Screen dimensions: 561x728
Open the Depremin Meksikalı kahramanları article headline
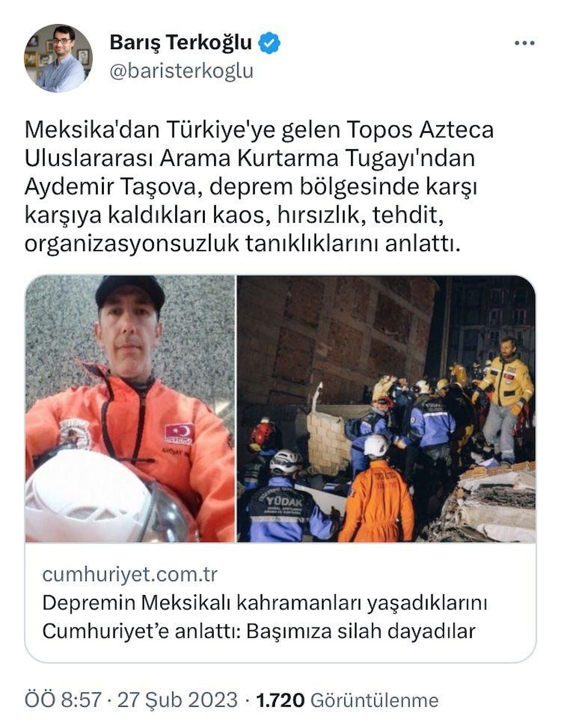(x=265, y=617)
